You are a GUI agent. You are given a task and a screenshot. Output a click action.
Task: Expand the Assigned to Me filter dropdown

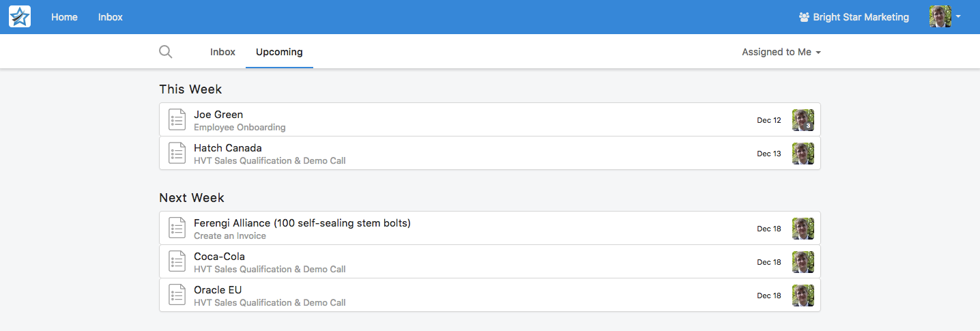tap(781, 52)
